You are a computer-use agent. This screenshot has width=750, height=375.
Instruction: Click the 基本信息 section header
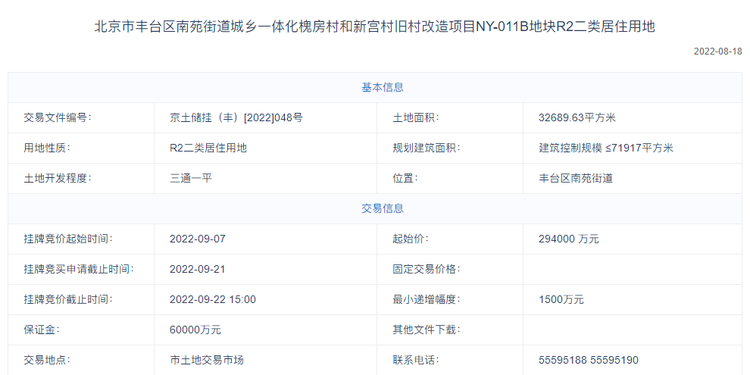382,88
